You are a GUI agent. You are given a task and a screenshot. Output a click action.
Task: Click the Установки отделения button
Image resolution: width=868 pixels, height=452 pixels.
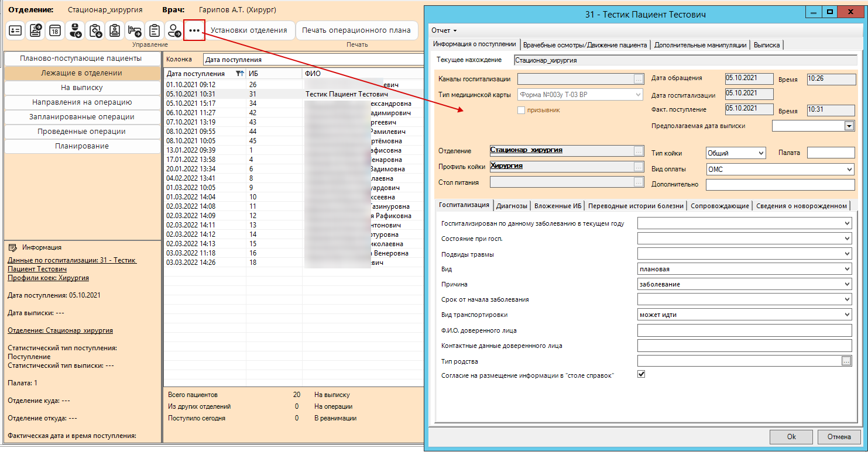(x=249, y=30)
